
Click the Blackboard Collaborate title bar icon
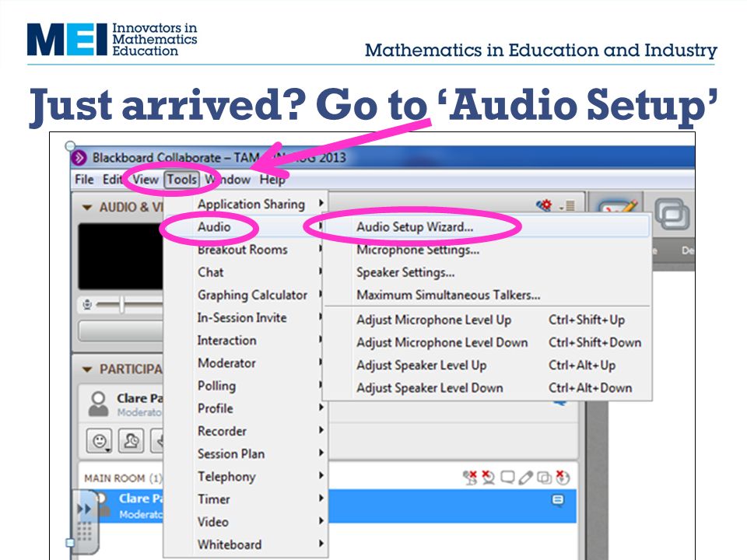point(79,158)
